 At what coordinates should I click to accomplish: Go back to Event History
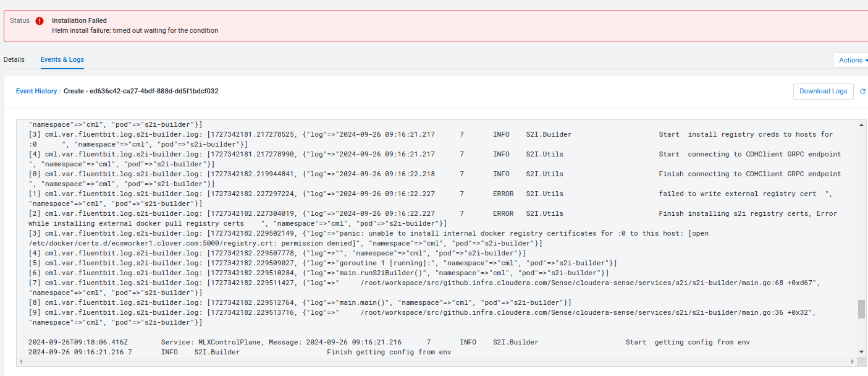click(36, 91)
